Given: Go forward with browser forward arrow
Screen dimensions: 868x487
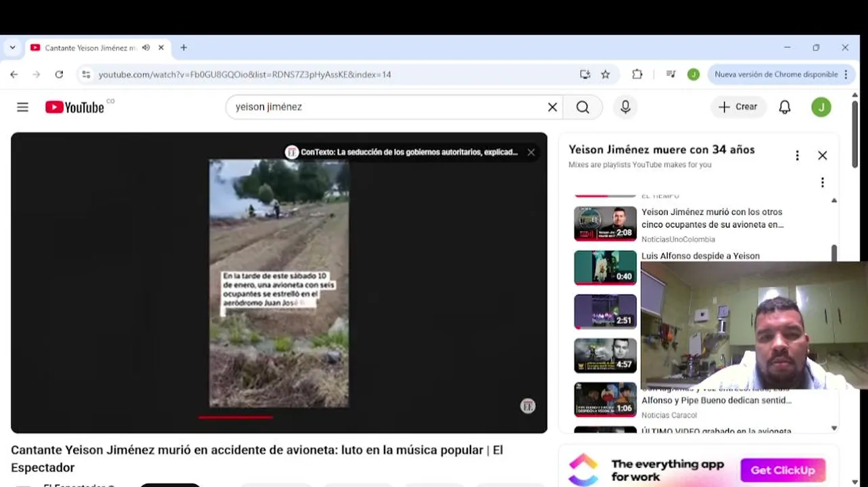Looking at the screenshot, I should pos(37,74).
